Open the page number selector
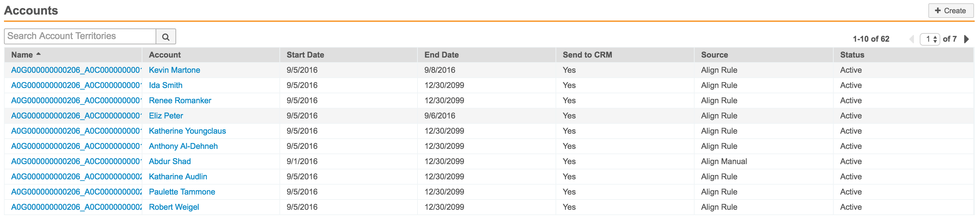The image size is (980, 223). point(930,39)
